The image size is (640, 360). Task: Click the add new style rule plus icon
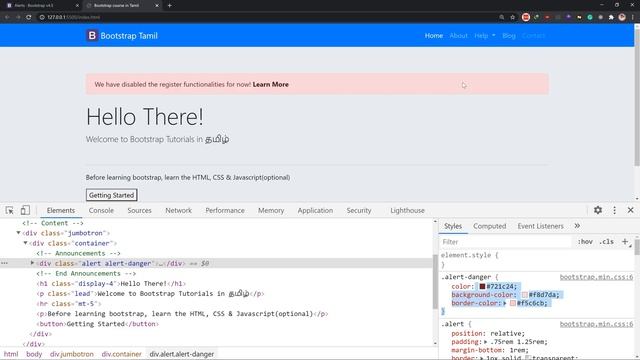click(x=625, y=241)
